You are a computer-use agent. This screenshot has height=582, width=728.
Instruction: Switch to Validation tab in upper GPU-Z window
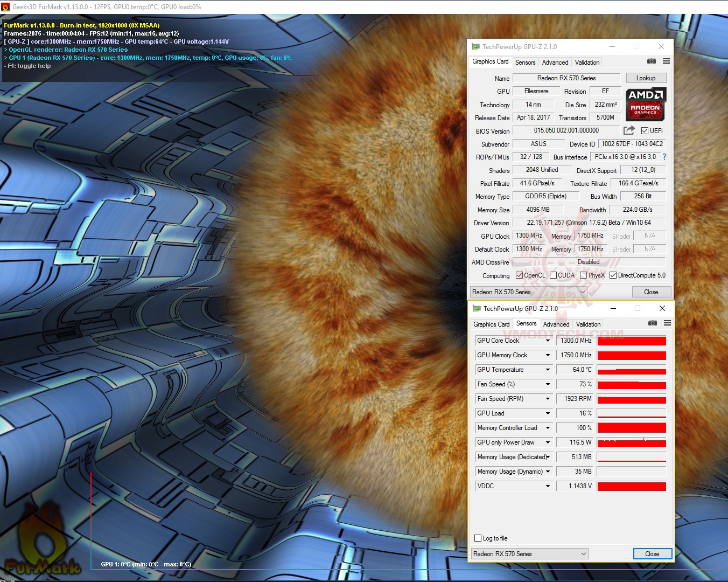click(587, 63)
